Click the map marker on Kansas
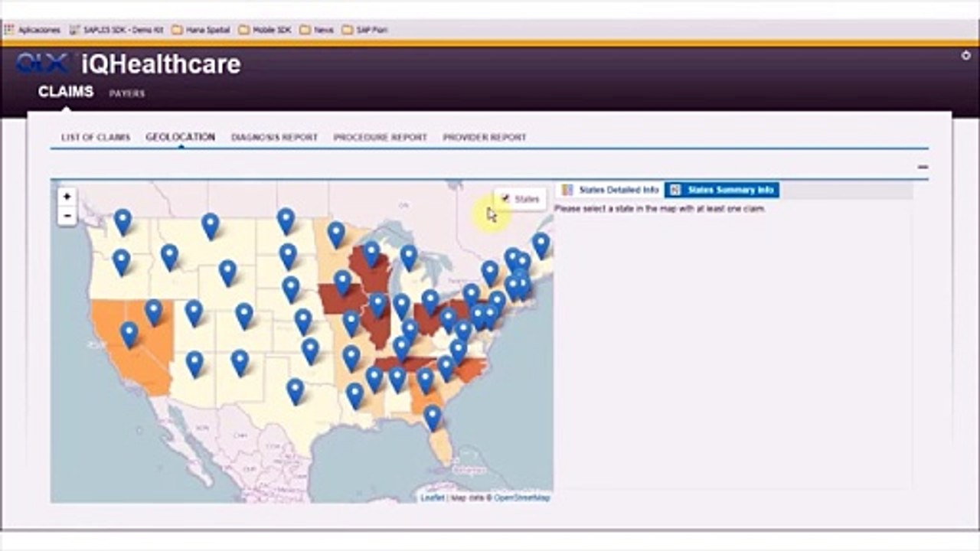Viewport: 980px width, 551px height. (x=303, y=321)
